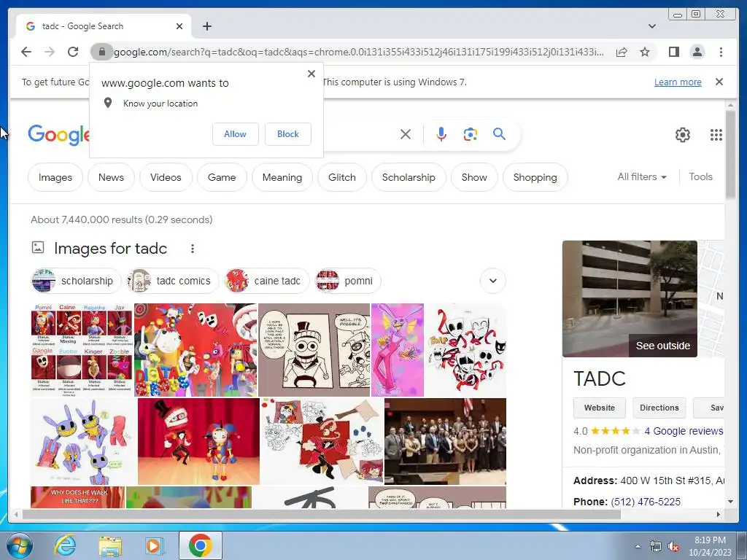
Task: Click the magnifier search icon
Action: (x=499, y=134)
